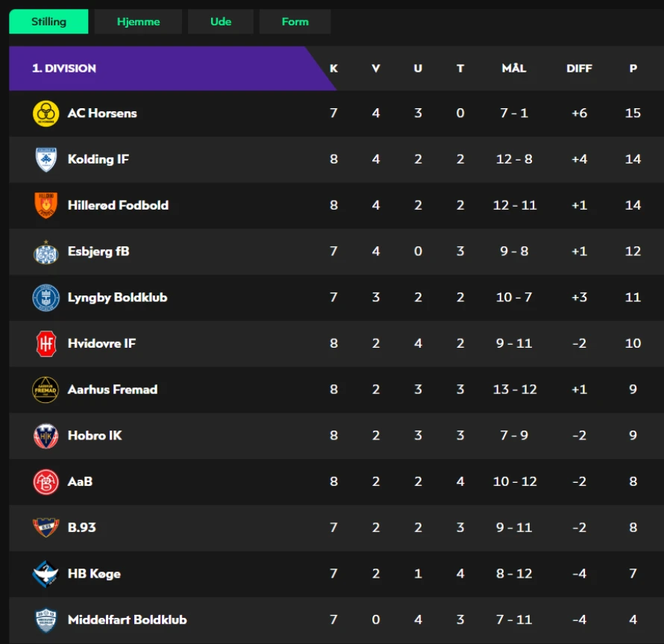Viewport: 664px width, 644px height.
Task: Click the Aarhus Fremad team name
Action: pyautogui.click(x=113, y=390)
